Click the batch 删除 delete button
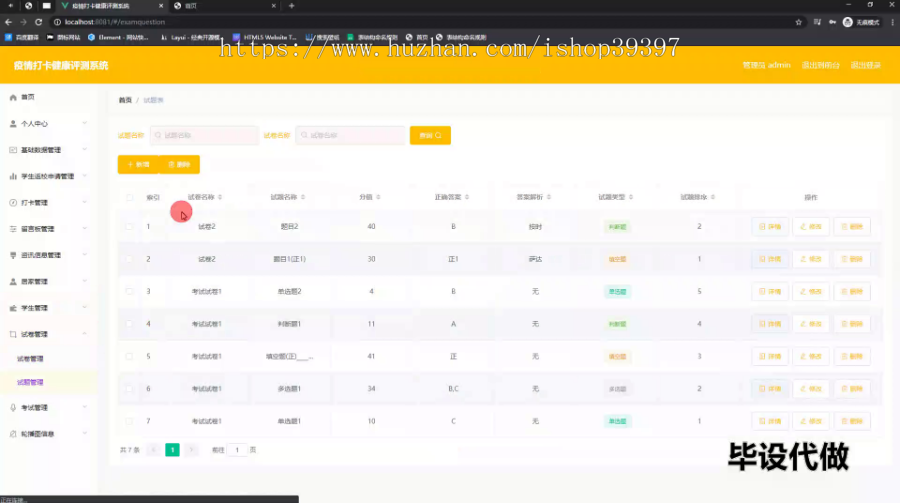The image size is (900, 503). (x=179, y=164)
